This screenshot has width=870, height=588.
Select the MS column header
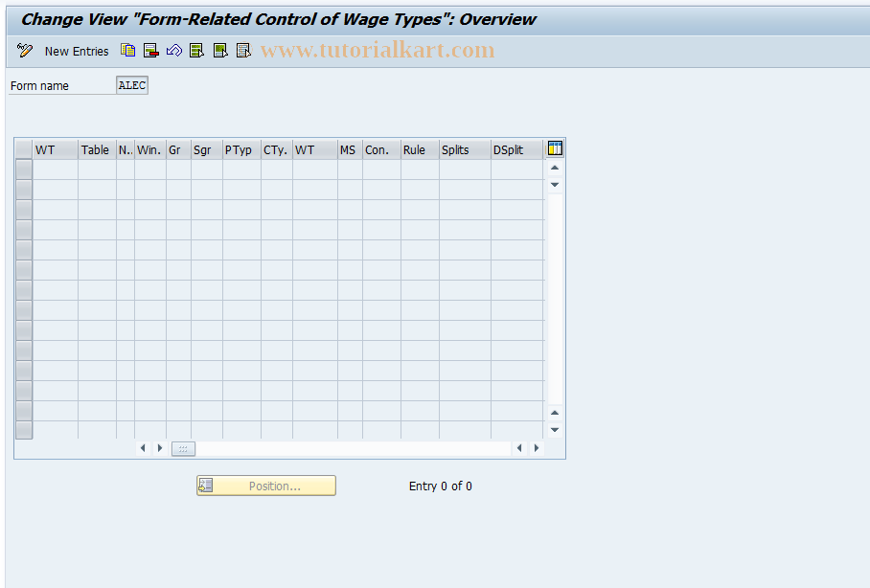(x=350, y=149)
